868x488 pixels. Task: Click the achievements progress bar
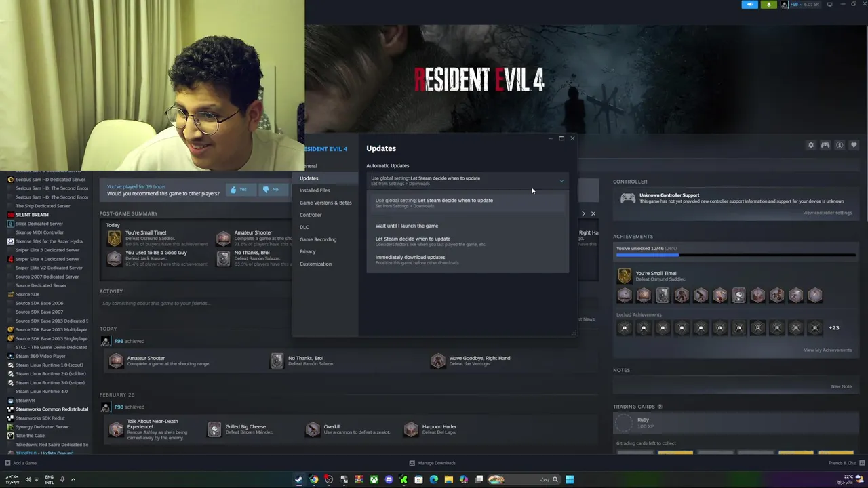tap(736, 256)
